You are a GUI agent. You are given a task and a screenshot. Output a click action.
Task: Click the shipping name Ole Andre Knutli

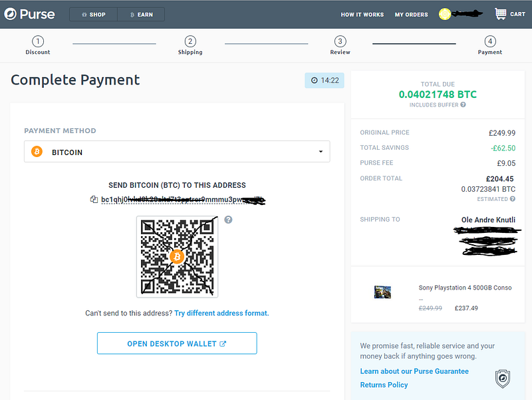pyautogui.click(x=488, y=220)
